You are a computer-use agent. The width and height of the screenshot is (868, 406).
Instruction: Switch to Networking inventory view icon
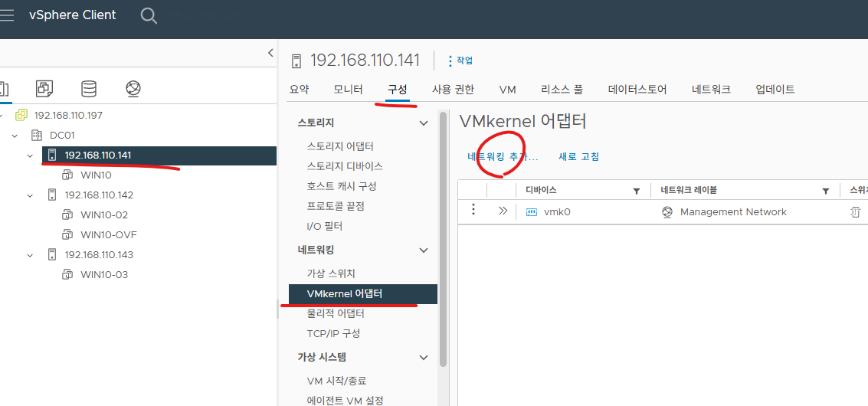[x=133, y=88]
